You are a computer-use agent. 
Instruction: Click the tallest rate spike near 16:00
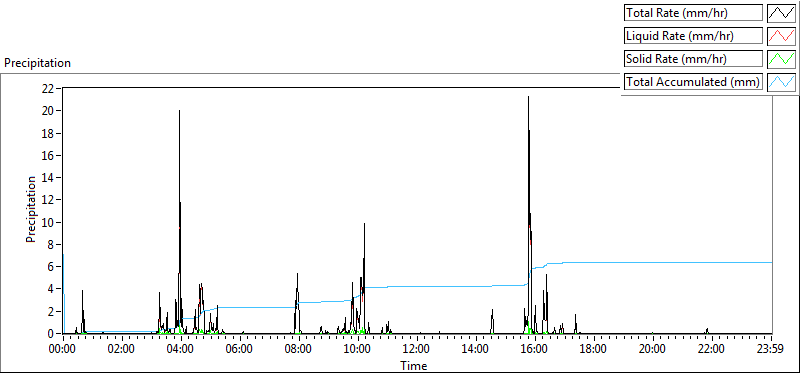pos(528,97)
